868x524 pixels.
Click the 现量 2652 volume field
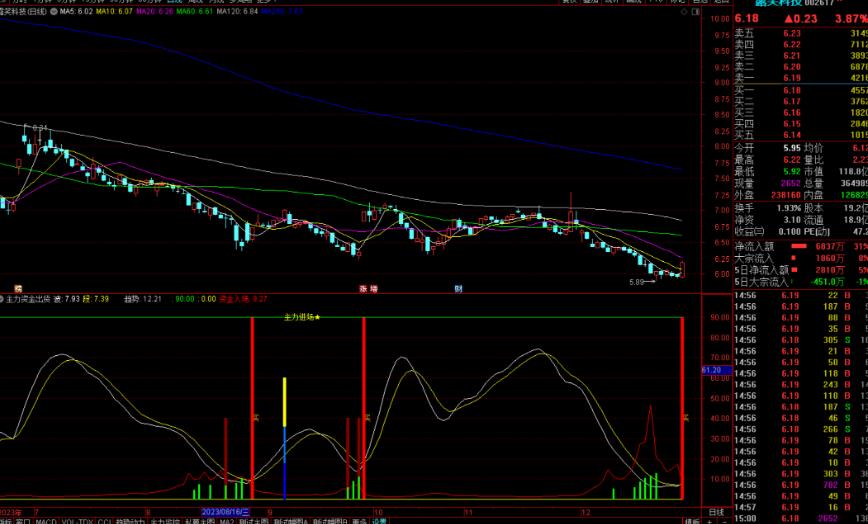point(767,183)
